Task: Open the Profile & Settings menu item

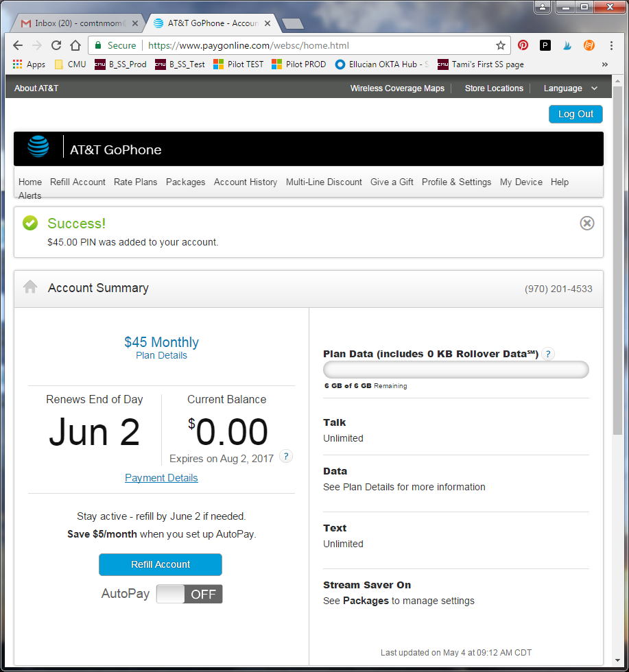Action: (457, 182)
